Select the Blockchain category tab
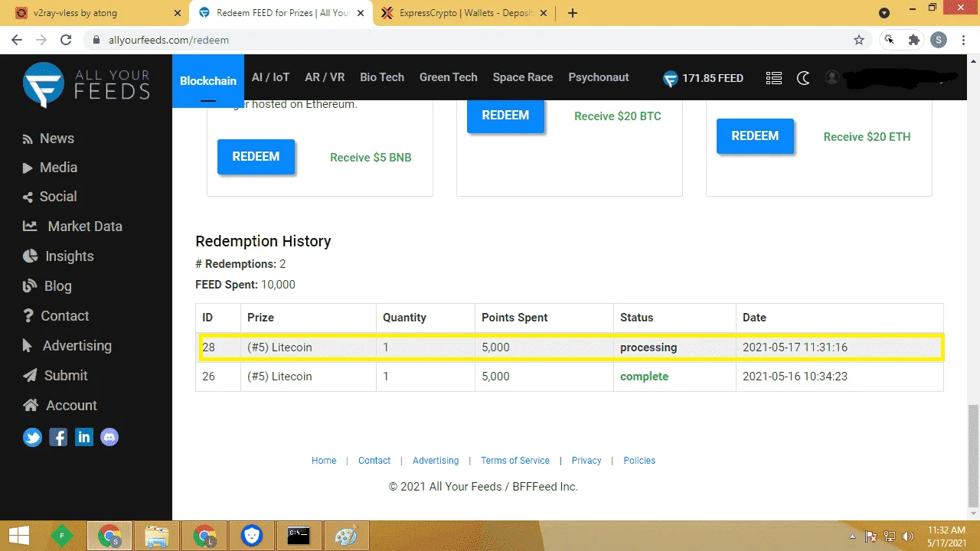Image resolution: width=980 pixels, height=551 pixels. coord(208,80)
